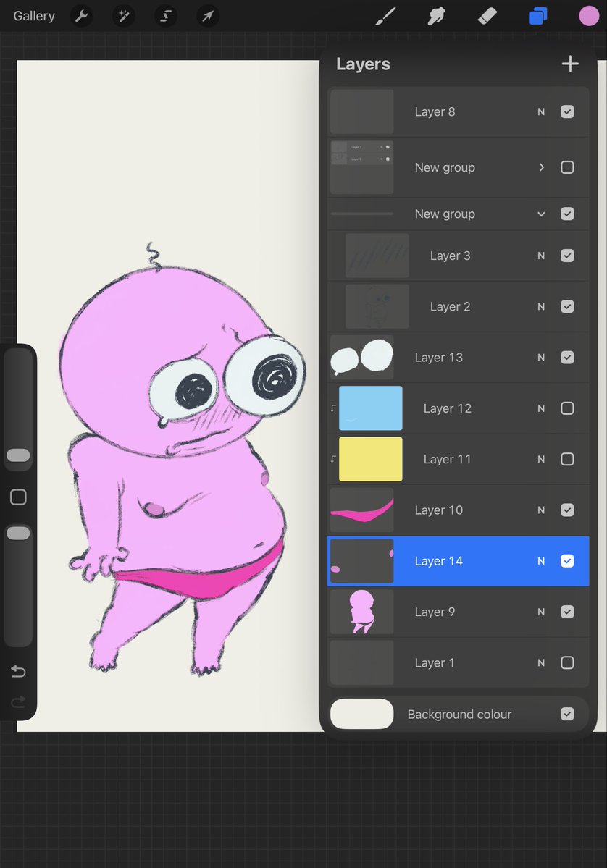Image resolution: width=607 pixels, height=868 pixels.
Task: Hide the selected Layer 14
Action: coord(567,561)
